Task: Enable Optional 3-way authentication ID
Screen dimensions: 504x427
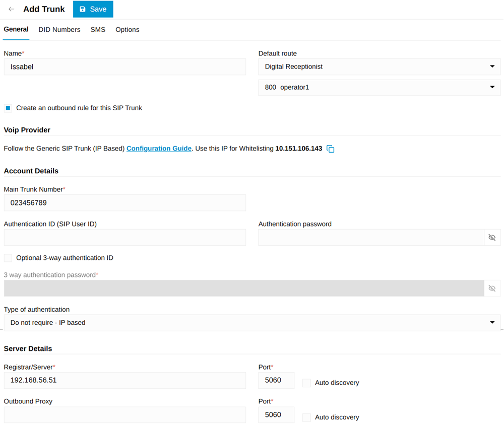Action: point(8,258)
